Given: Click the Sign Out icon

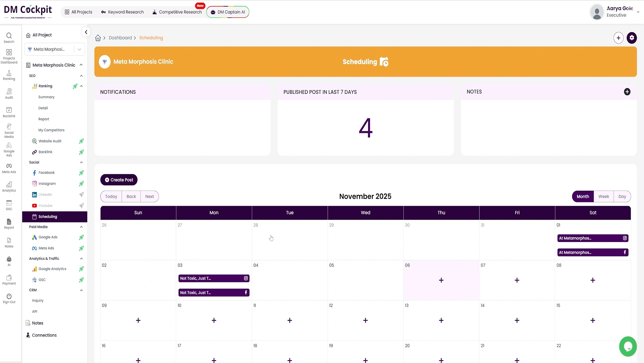Looking at the screenshot, I should point(9,297).
